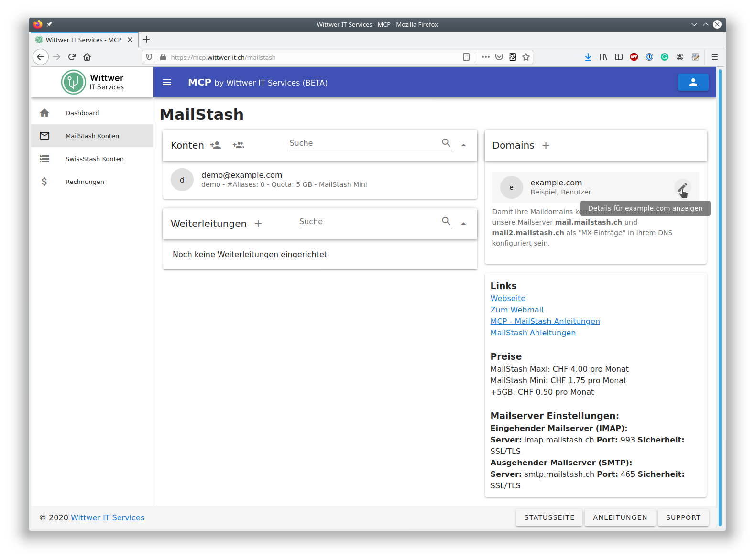The height and width of the screenshot is (560, 755).
Task: Open Zum Webmail link
Action: [517, 310]
